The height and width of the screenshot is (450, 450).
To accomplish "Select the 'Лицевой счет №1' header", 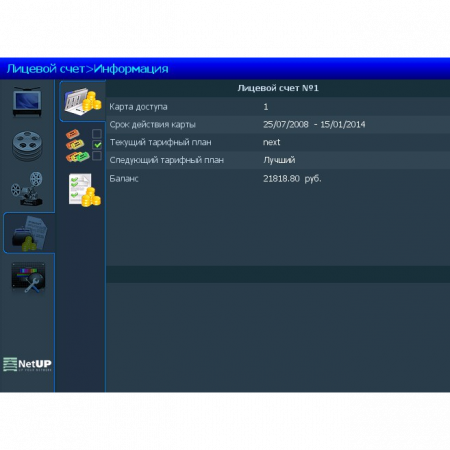I will 278,88.
